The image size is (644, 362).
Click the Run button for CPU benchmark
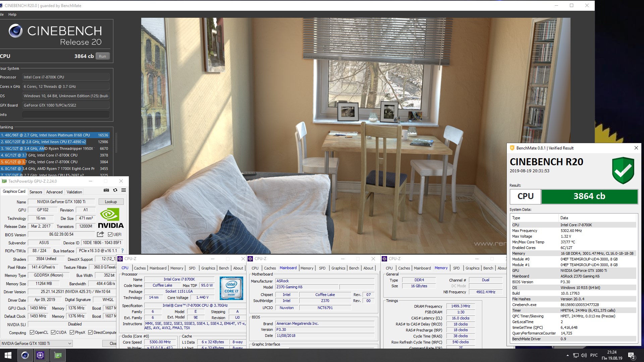102,56
